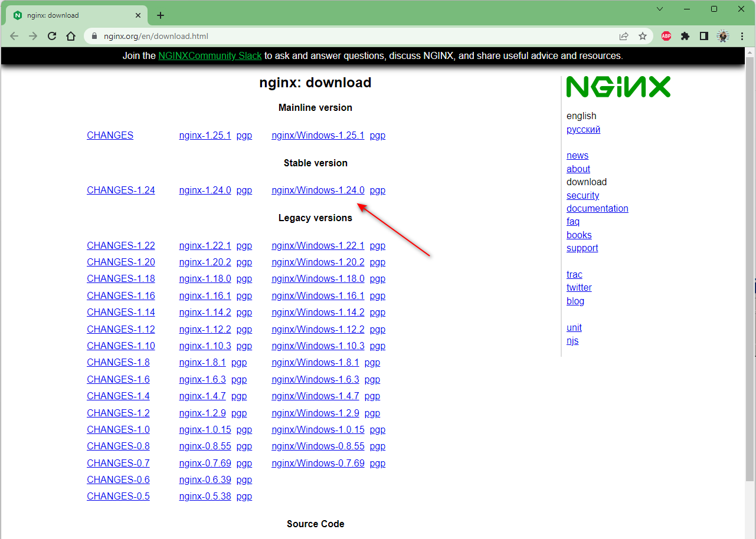
Task: Download nginx-0.6.39 source
Action: point(205,479)
